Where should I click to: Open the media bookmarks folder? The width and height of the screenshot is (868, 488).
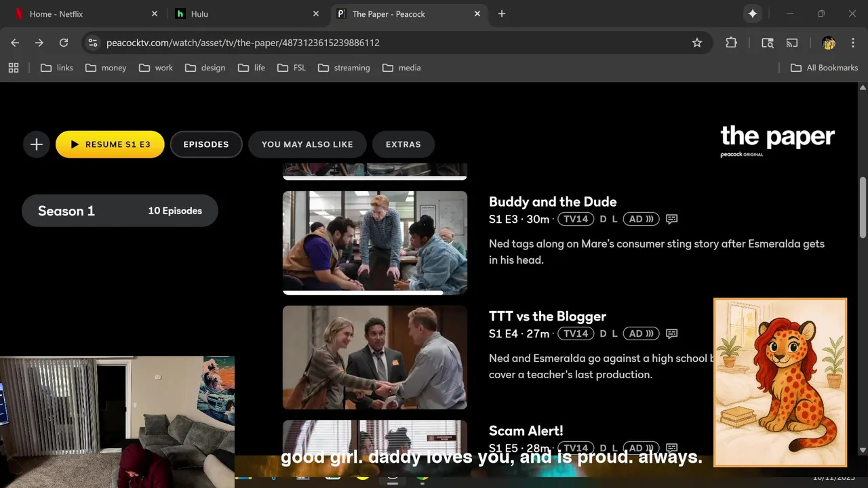(x=401, y=68)
